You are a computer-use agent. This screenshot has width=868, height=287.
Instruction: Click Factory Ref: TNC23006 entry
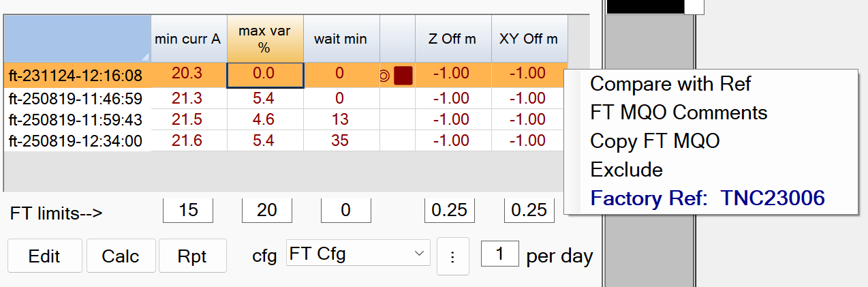(x=707, y=198)
